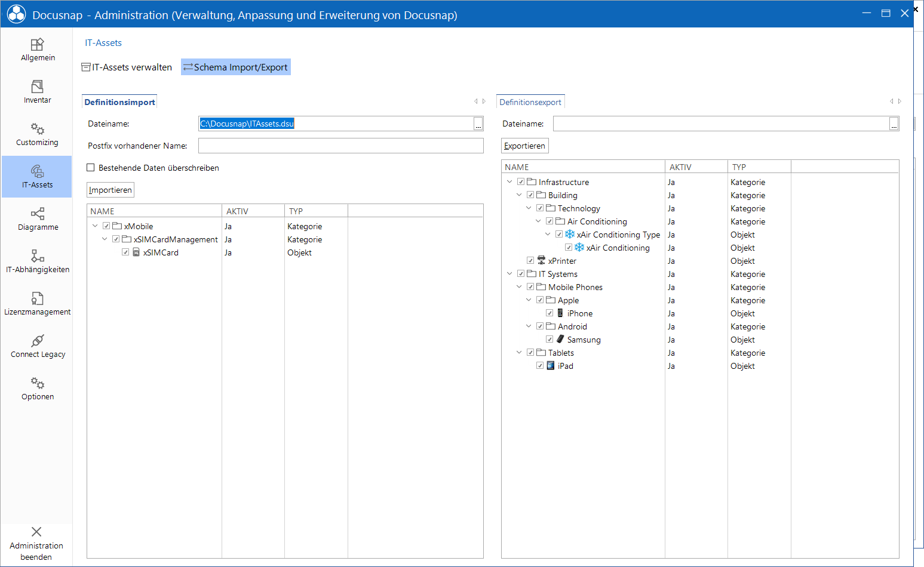
Task: Uncheck the xPrinter checkbox
Action: [530, 261]
